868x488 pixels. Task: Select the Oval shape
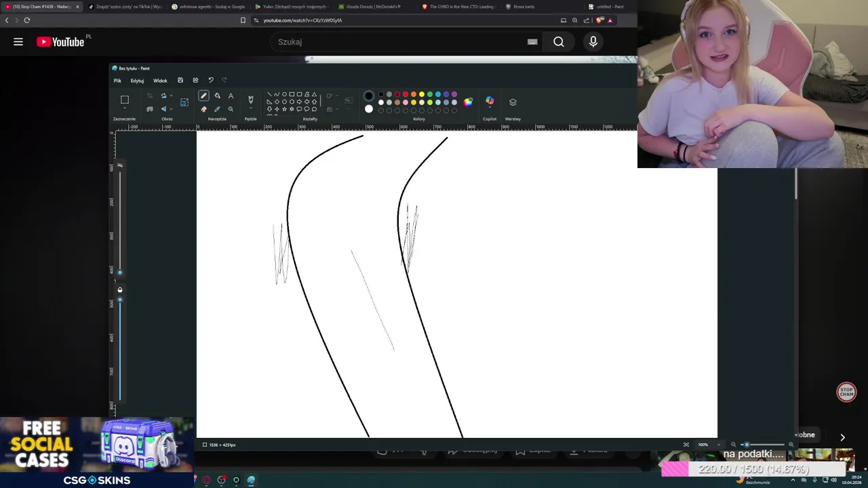[284, 94]
